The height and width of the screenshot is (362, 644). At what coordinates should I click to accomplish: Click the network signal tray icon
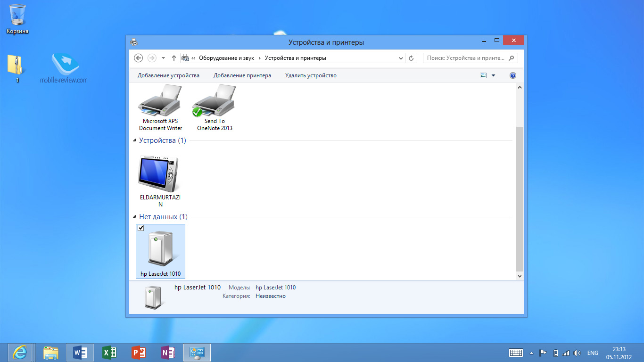566,353
